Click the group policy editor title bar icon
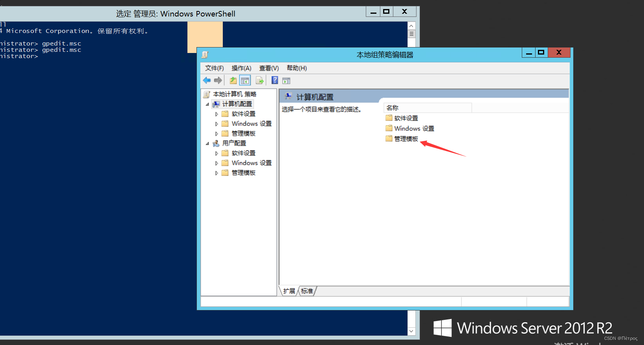The height and width of the screenshot is (345, 644). (205, 55)
